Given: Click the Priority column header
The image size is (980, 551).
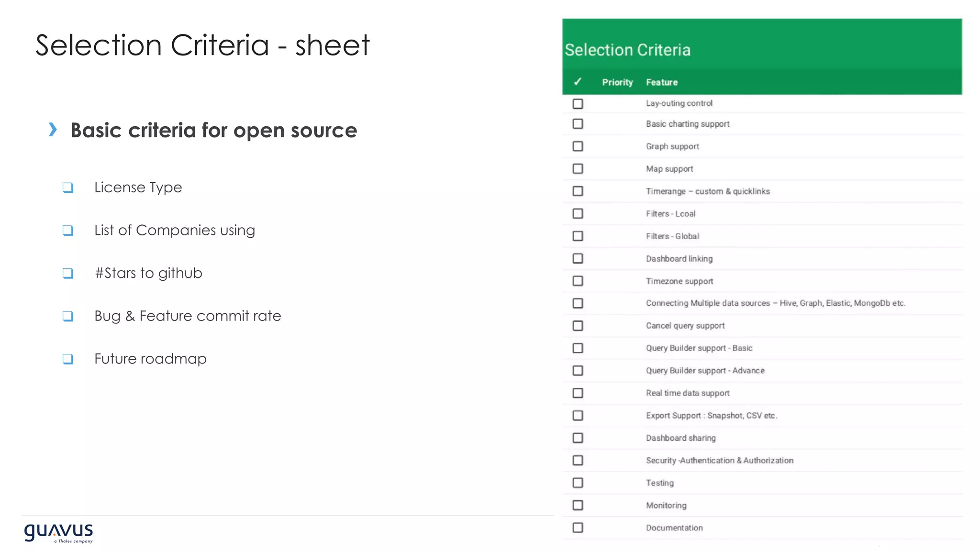Looking at the screenshot, I should 617,82.
